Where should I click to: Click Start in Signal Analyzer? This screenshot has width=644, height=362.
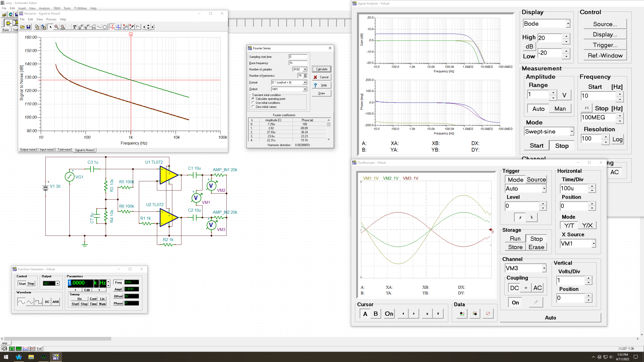(x=536, y=146)
